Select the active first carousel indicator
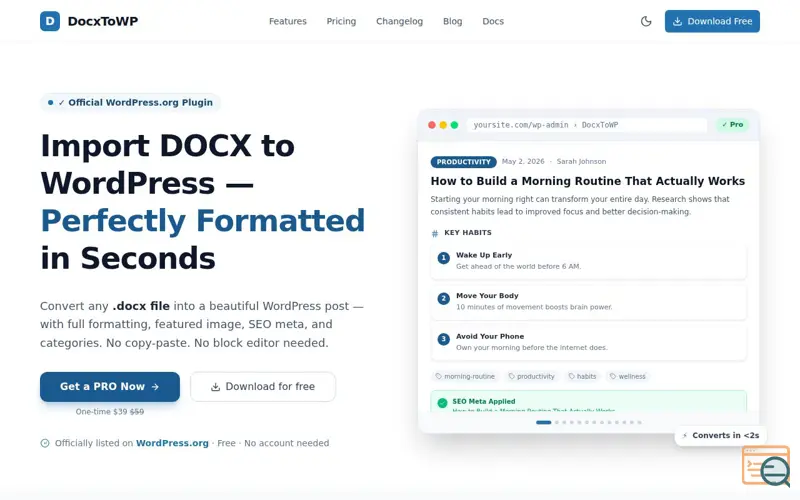This screenshot has width=800, height=500. (543, 422)
